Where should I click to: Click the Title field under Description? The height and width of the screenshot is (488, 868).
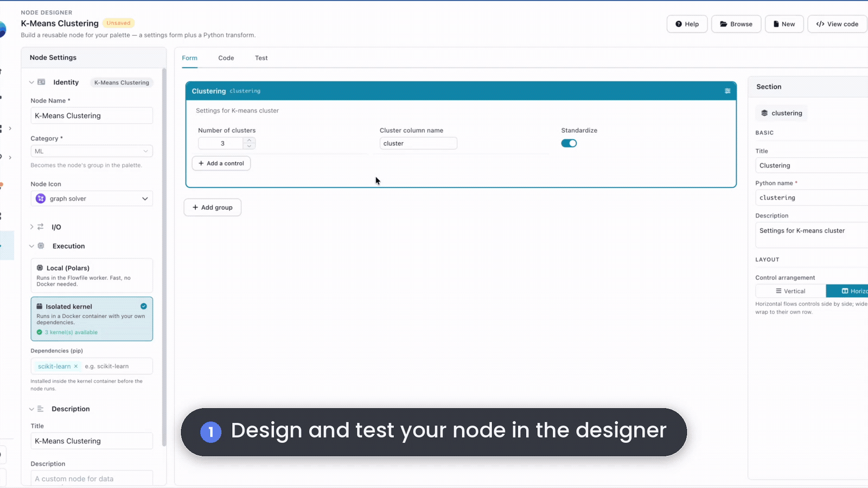[92, 441]
